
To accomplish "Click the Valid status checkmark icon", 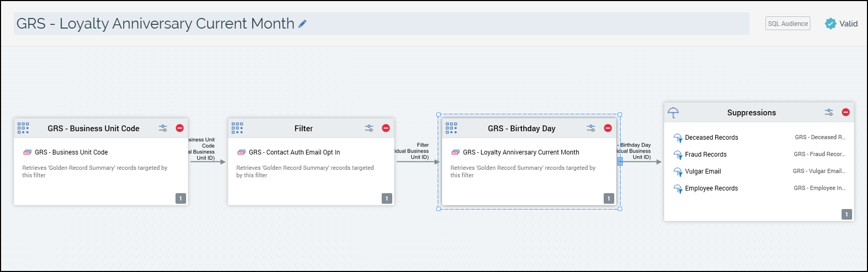I will tap(830, 24).
